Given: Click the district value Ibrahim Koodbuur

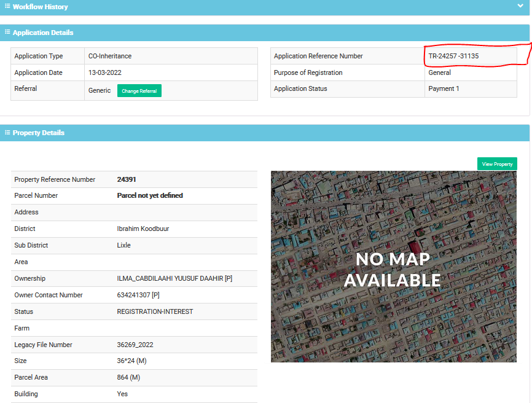Looking at the screenshot, I should tap(143, 229).
